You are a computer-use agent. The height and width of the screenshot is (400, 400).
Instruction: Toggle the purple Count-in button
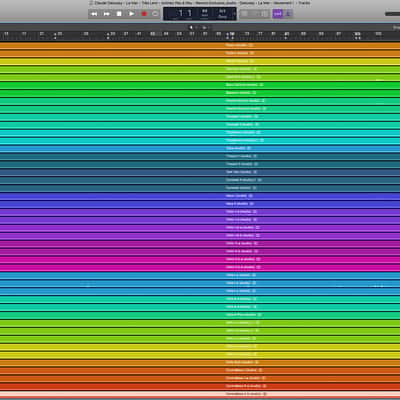tap(277, 14)
